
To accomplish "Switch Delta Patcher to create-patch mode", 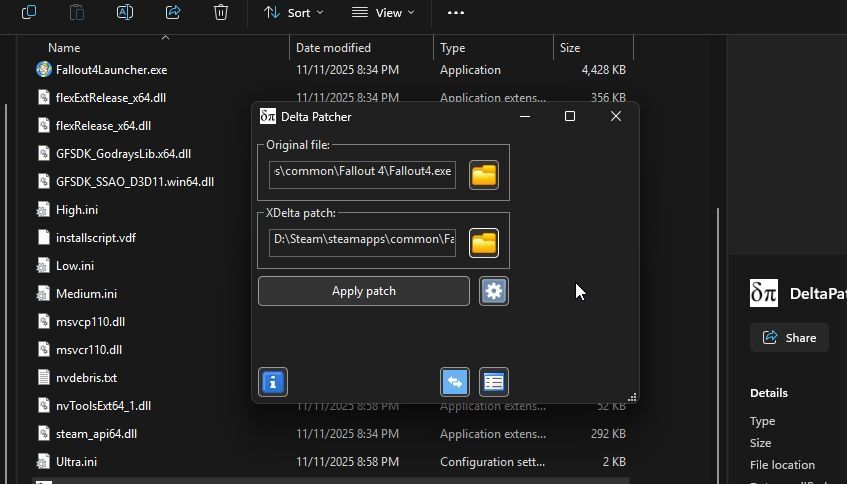I will (x=455, y=382).
